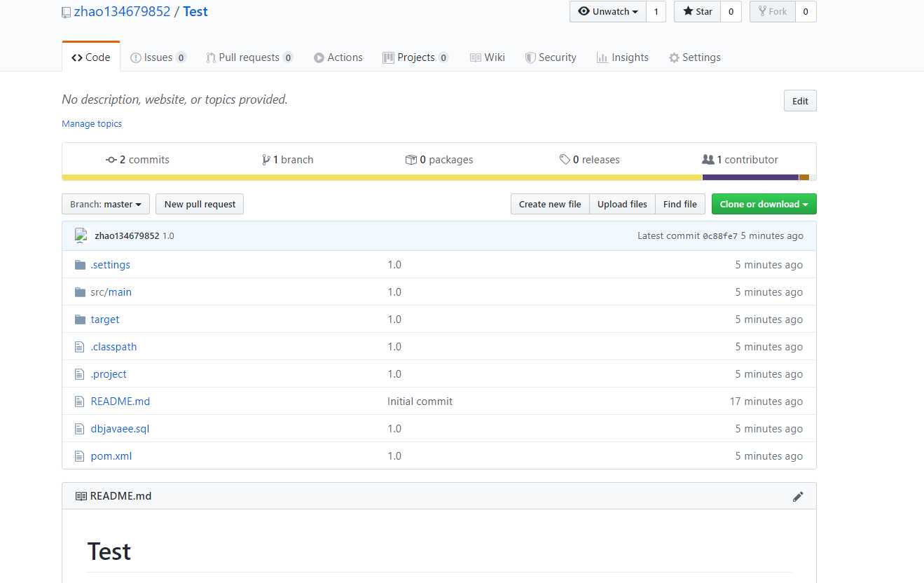Open the dbjavaee.sql file
The height and width of the screenshot is (583, 924).
click(x=120, y=429)
